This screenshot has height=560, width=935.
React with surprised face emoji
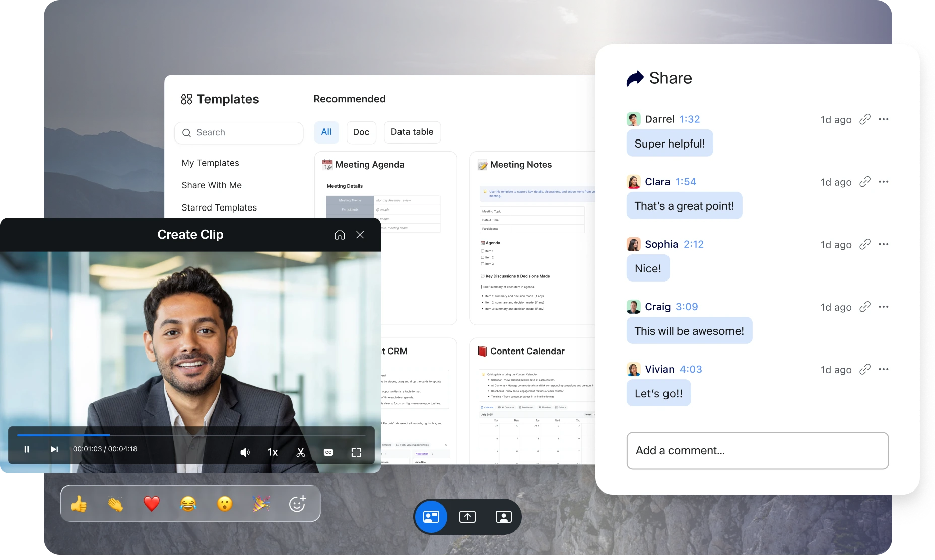[225, 504]
